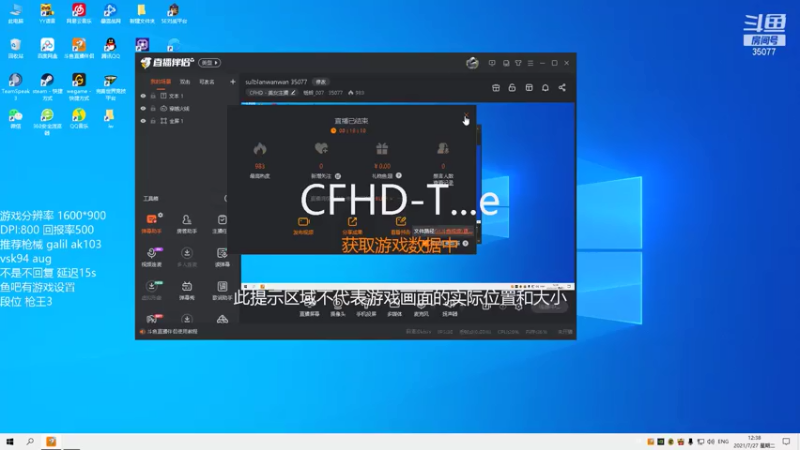Click the orange 发布视频 camera icon
This screenshot has width=800, height=450.
304,221
